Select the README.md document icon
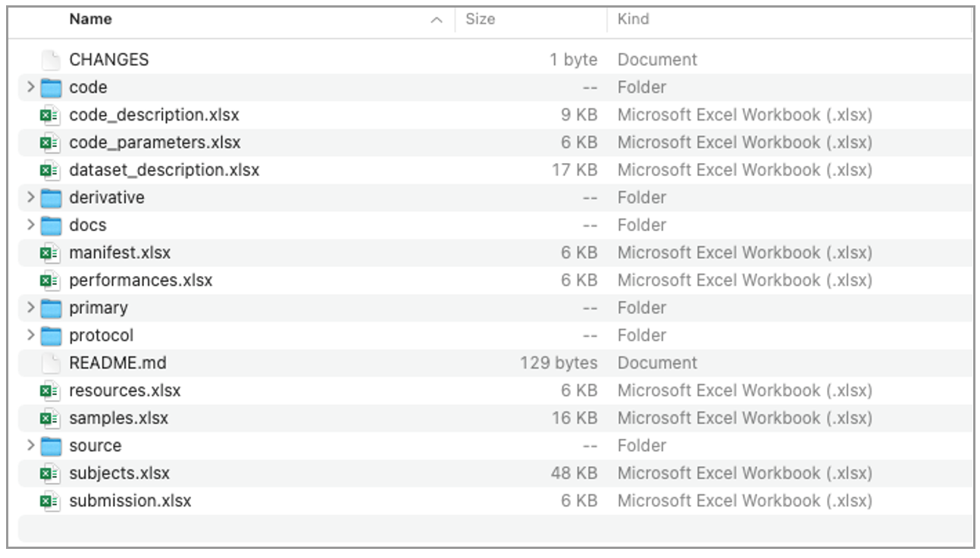980x558 pixels. tap(50, 363)
